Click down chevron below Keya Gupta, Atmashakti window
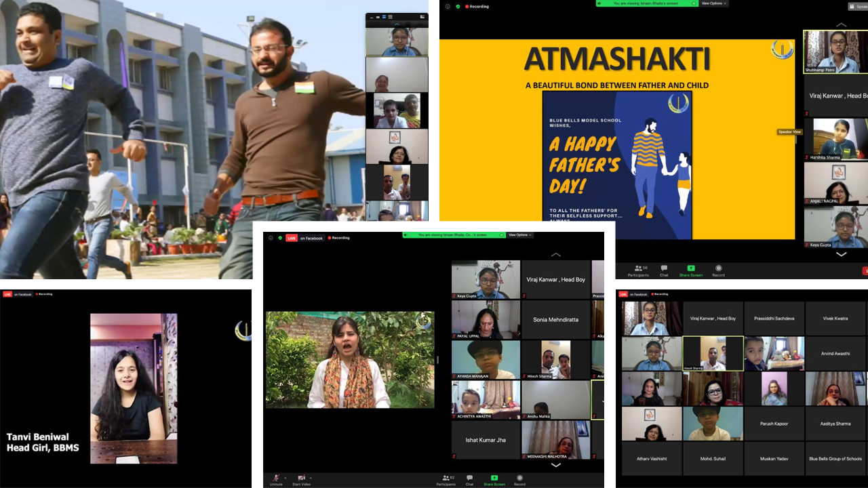The image size is (868, 488). [841, 254]
